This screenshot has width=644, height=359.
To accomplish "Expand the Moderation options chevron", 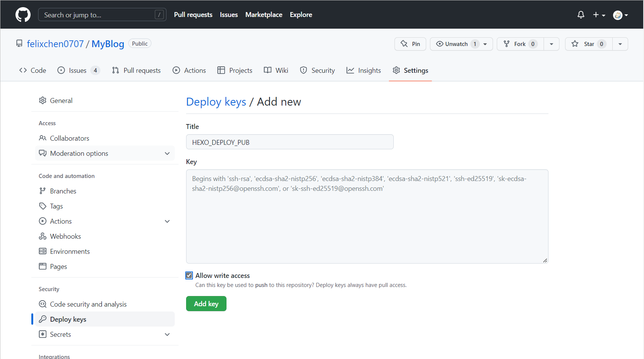I will (167, 153).
